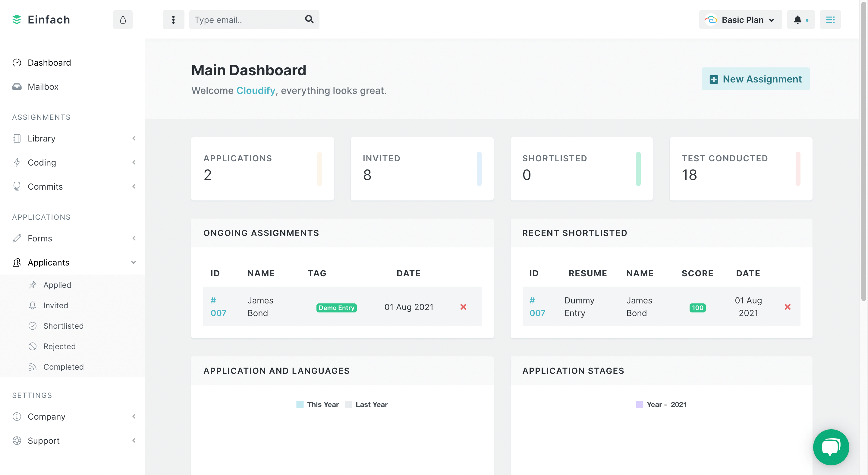Click the Forms applications icon
The width and height of the screenshot is (868, 475).
pyautogui.click(x=16, y=238)
